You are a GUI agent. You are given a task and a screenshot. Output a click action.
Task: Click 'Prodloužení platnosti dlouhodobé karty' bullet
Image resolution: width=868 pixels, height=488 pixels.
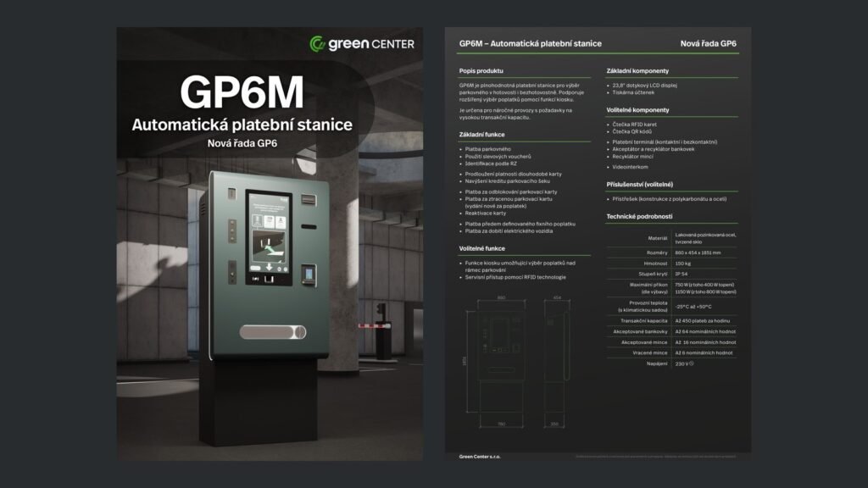tap(513, 174)
